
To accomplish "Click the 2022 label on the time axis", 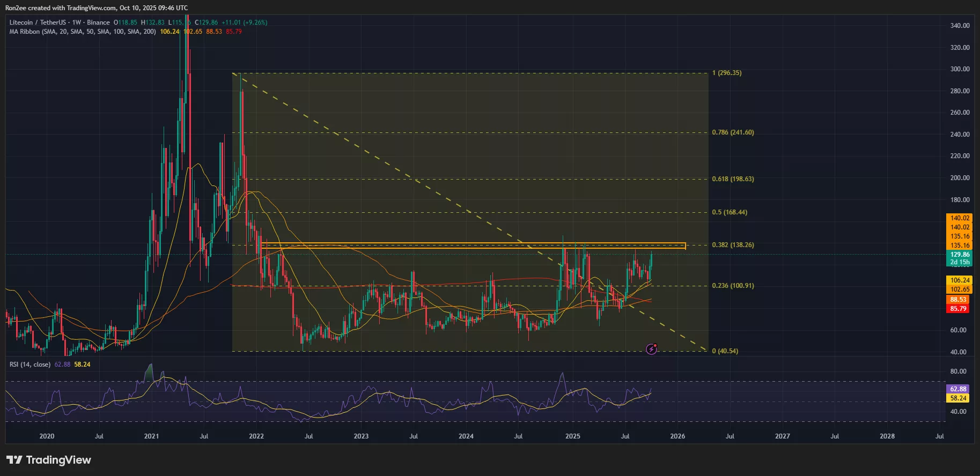I will coord(256,436).
